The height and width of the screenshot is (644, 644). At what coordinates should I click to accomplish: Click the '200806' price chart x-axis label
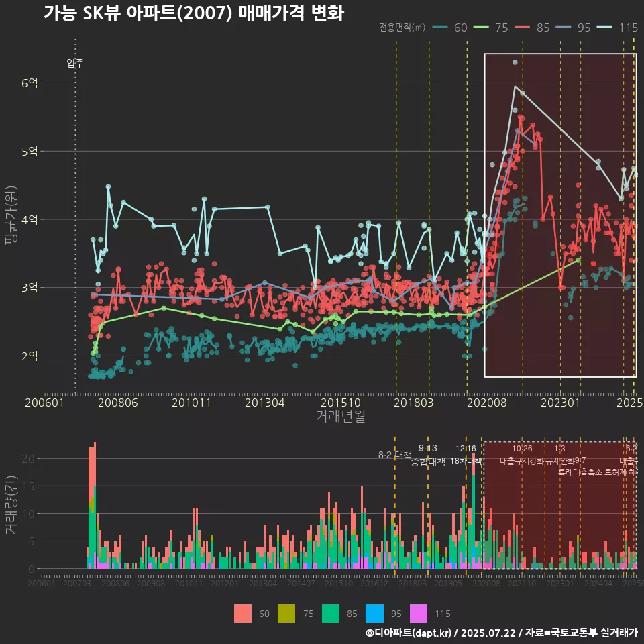(118, 402)
